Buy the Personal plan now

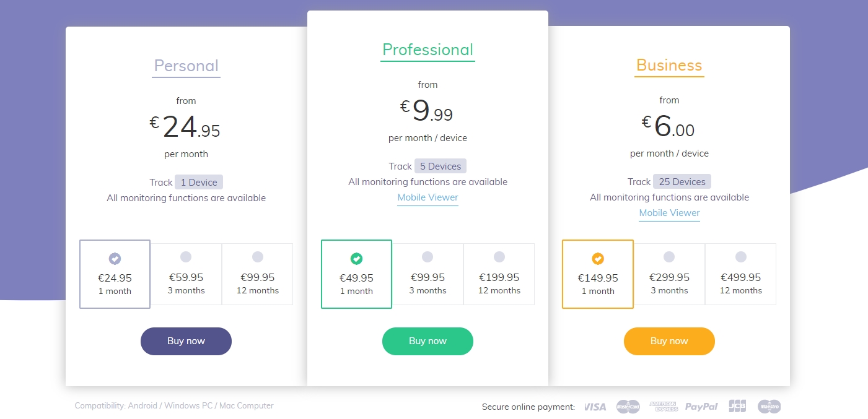coord(186,341)
